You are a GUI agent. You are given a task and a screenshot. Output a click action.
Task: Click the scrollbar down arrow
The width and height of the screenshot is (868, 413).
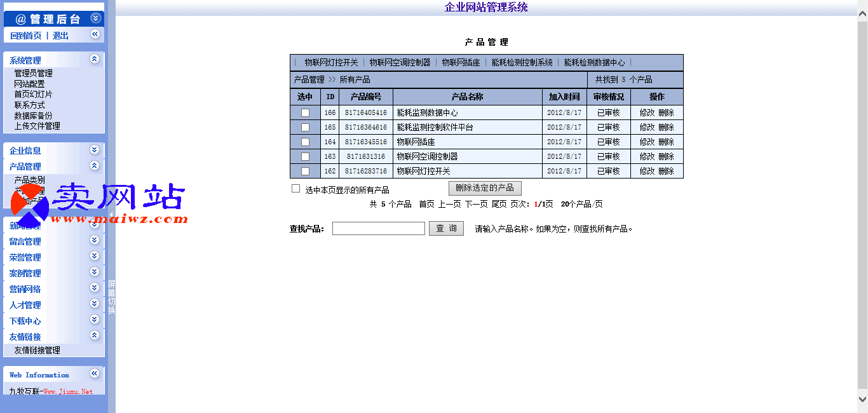[x=863, y=400]
